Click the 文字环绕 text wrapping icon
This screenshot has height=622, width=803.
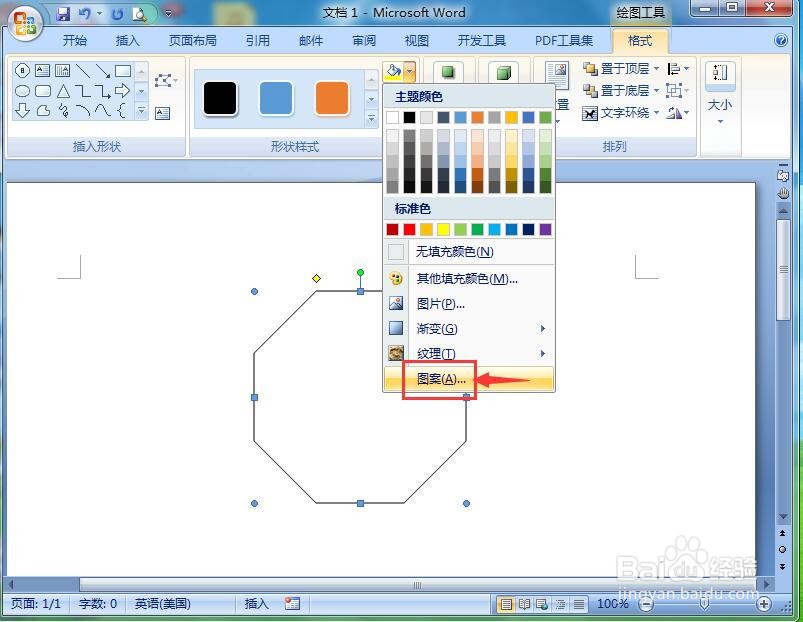pyautogui.click(x=591, y=113)
